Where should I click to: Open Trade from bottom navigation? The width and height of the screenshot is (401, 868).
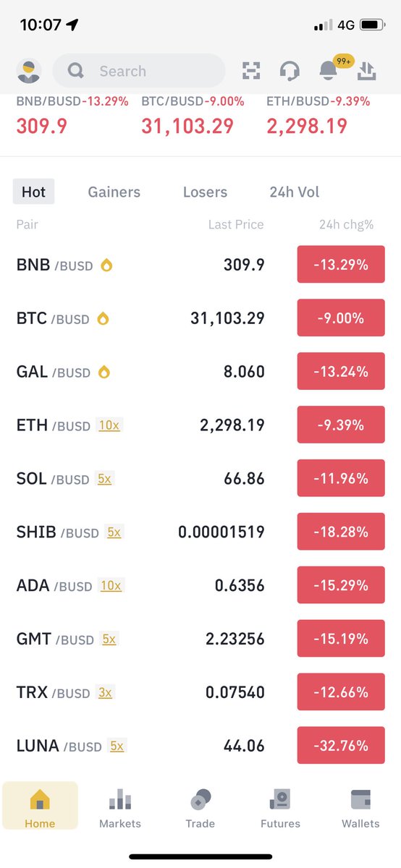tap(200, 807)
